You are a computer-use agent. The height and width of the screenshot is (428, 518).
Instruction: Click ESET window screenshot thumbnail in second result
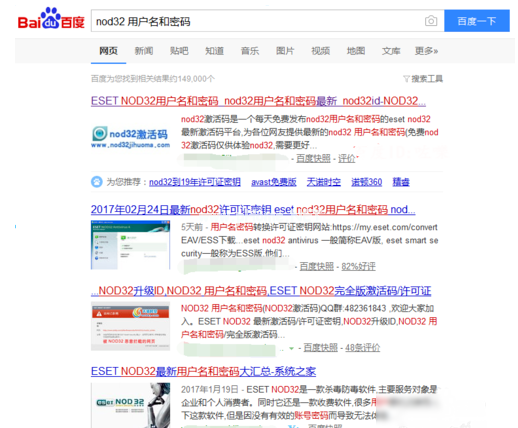[x=130, y=245]
